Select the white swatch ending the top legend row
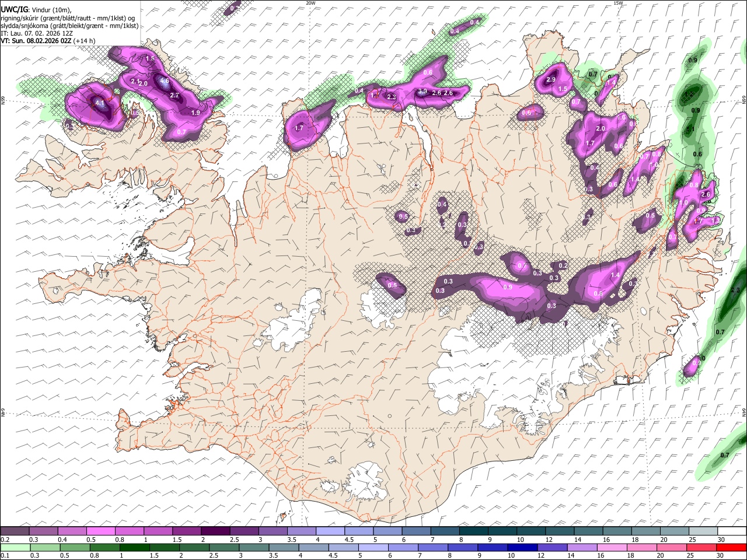747x560 pixels. point(731,531)
